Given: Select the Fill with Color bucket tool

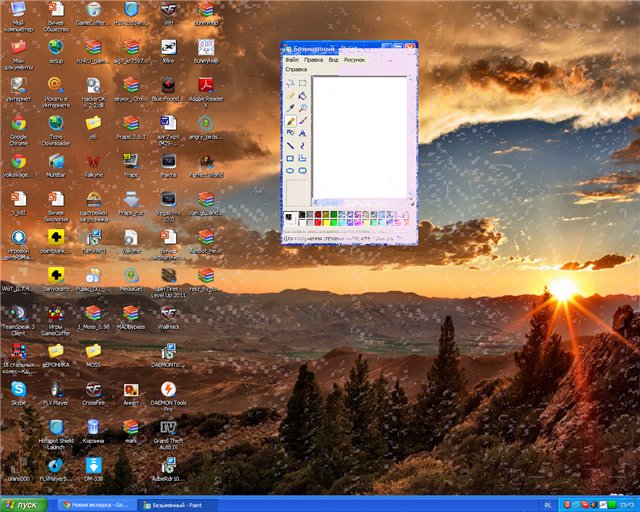Looking at the screenshot, I should (302, 96).
